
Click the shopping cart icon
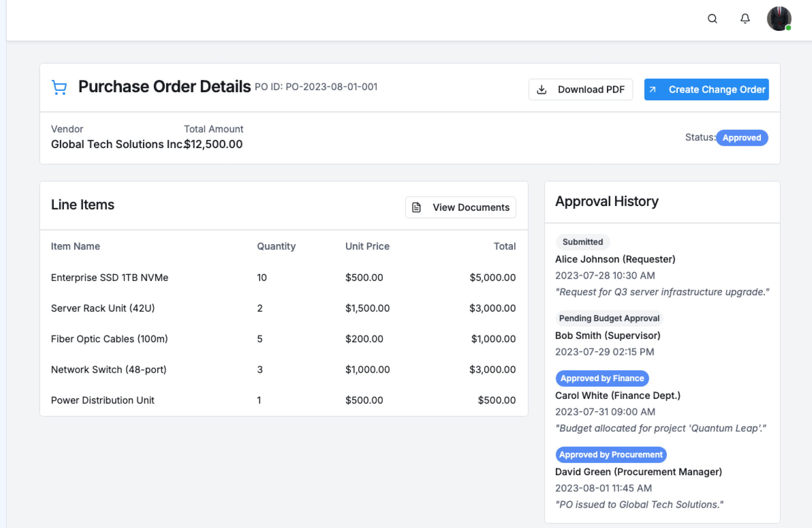59,88
